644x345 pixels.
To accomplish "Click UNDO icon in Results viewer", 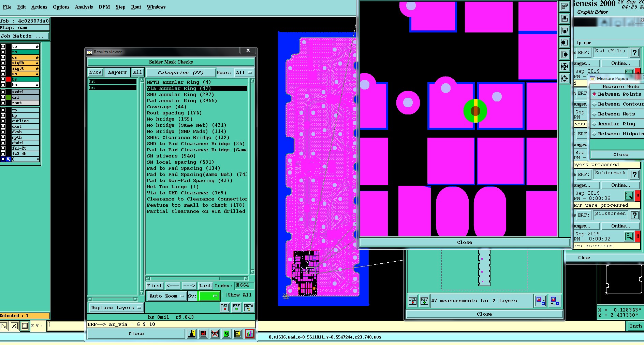I will 249,307.
